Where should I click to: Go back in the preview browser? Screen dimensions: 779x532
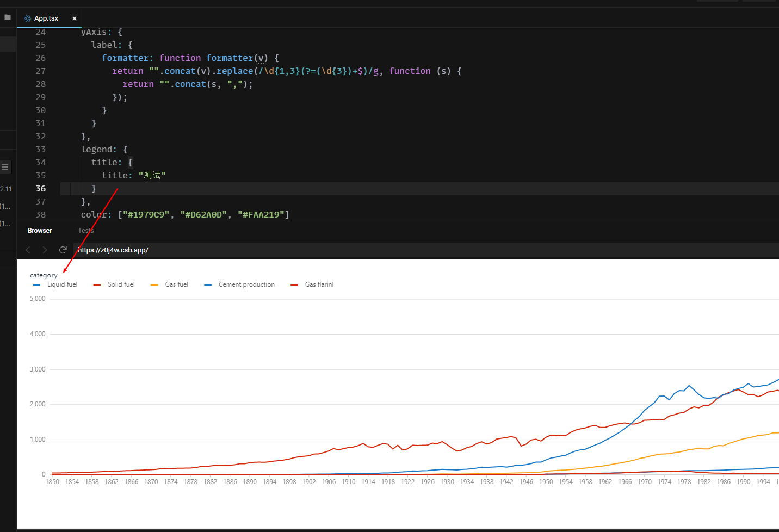pos(28,250)
